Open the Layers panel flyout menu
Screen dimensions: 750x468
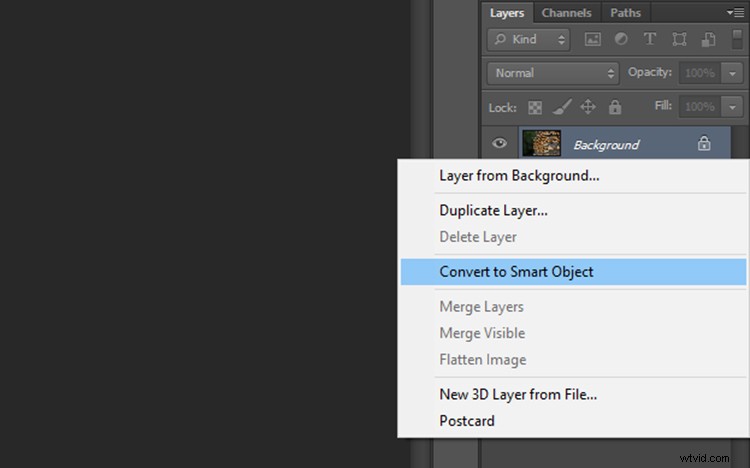pyautogui.click(x=738, y=13)
